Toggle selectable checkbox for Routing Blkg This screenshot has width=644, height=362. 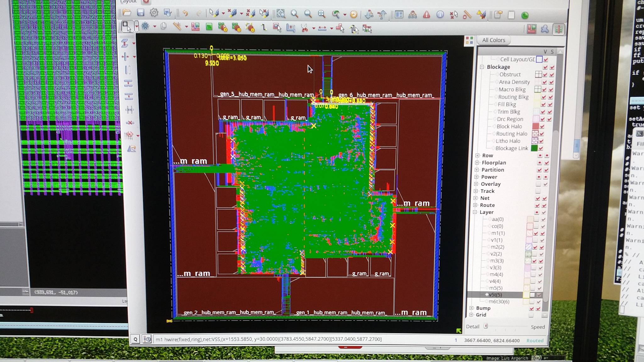tap(551, 97)
